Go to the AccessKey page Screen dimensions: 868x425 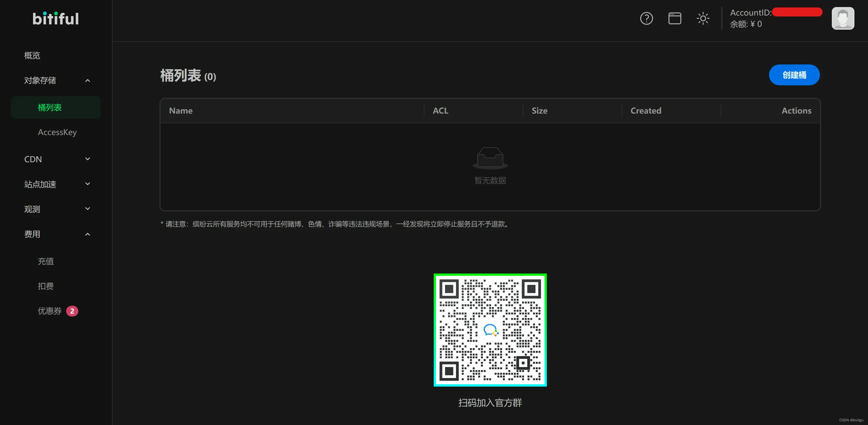(57, 132)
